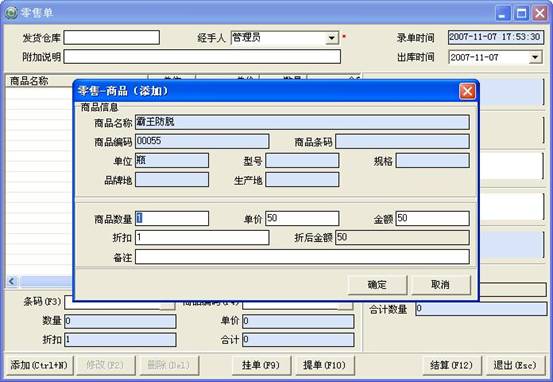This screenshot has width=553, height=382.
Task: Click the 附加说明 text field
Action: 202,57
